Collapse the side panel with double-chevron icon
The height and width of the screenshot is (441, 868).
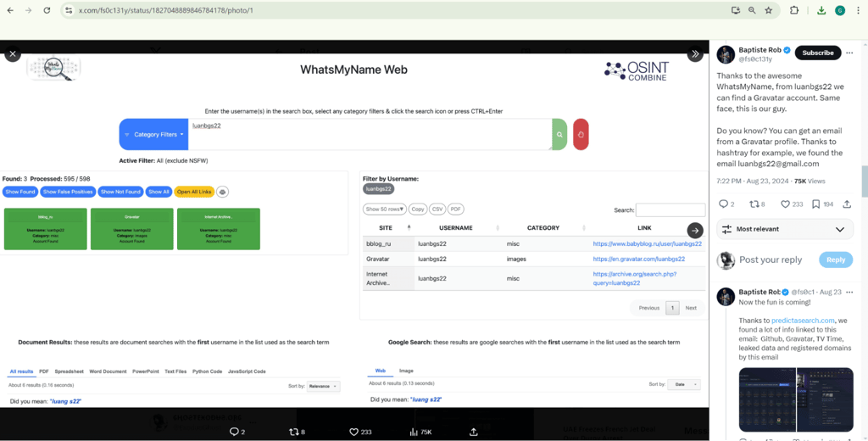(695, 53)
